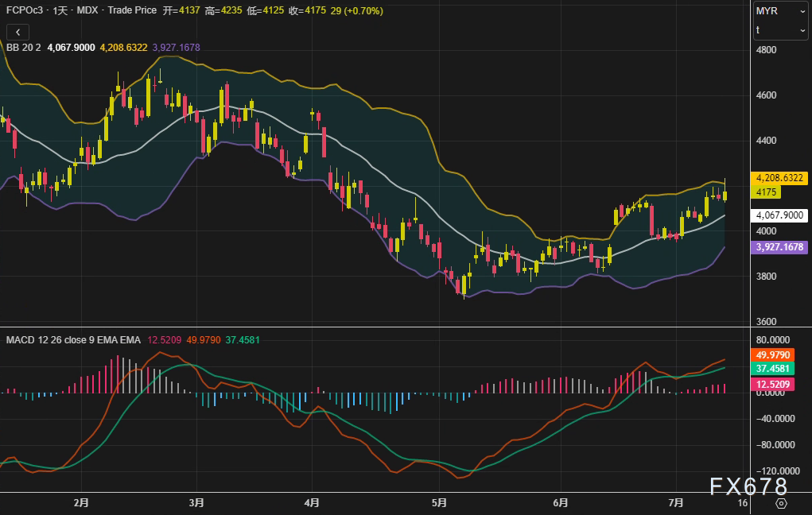The width and height of the screenshot is (812, 515).
Task: Click the 2月 label on time axis
Action: point(80,503)
